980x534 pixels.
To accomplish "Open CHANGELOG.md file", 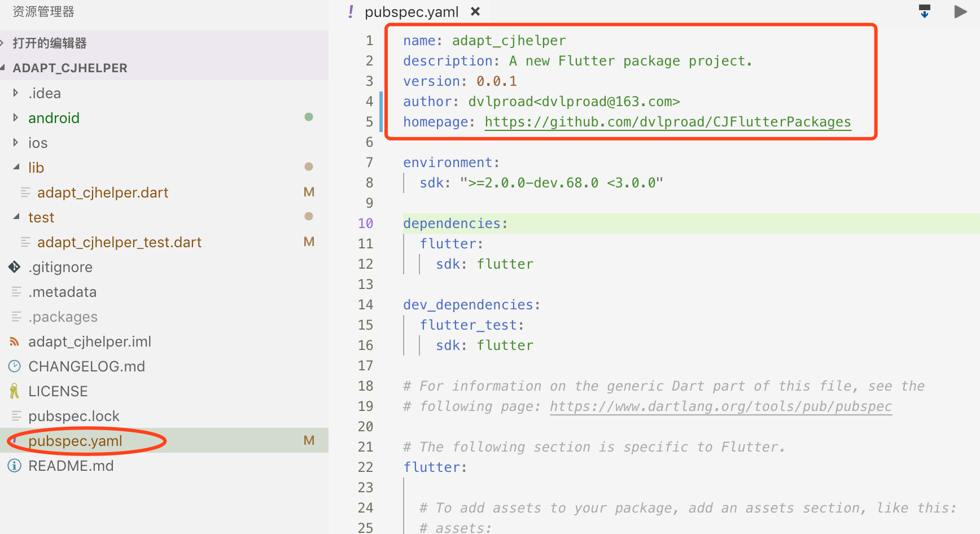I will 86,366.
